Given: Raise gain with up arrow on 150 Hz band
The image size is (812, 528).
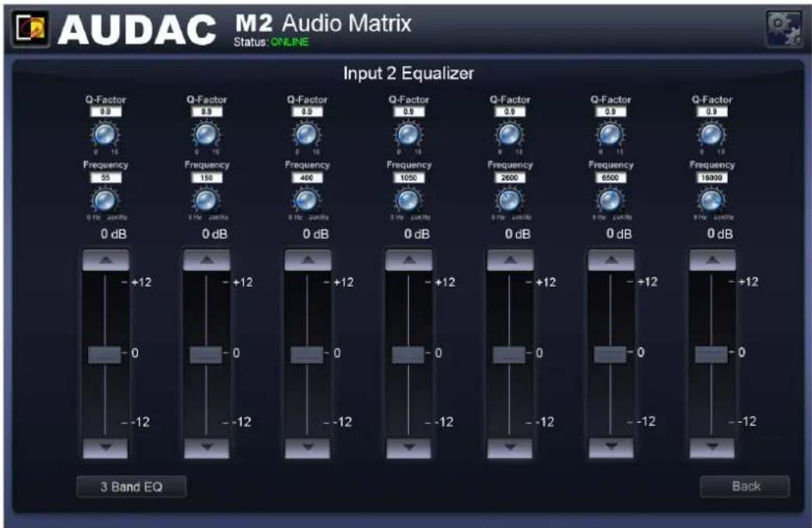Looking at the screenshot, I should (x=206, y=260).
